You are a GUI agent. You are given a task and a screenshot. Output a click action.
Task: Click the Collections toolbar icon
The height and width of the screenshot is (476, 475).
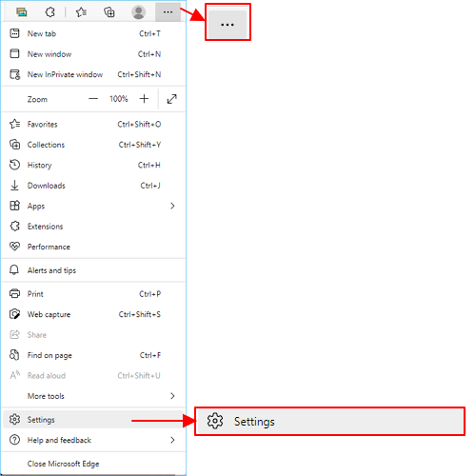point(109,12)
